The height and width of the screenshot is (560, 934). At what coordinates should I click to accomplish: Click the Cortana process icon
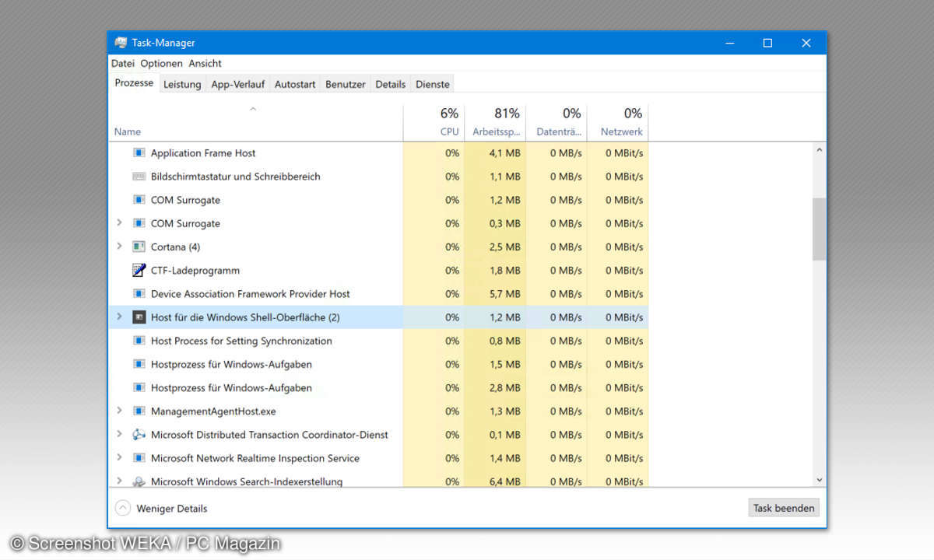click(139, 247)
